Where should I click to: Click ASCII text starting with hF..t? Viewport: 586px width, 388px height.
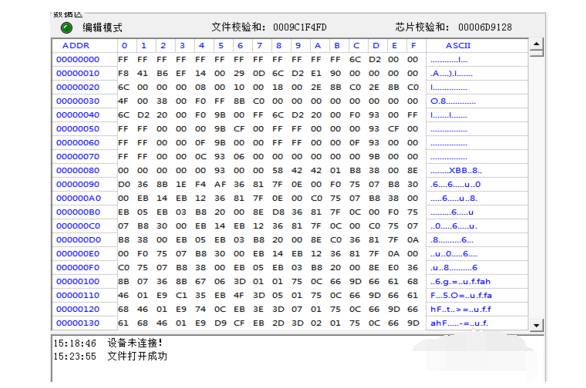(x=461, y=309)
